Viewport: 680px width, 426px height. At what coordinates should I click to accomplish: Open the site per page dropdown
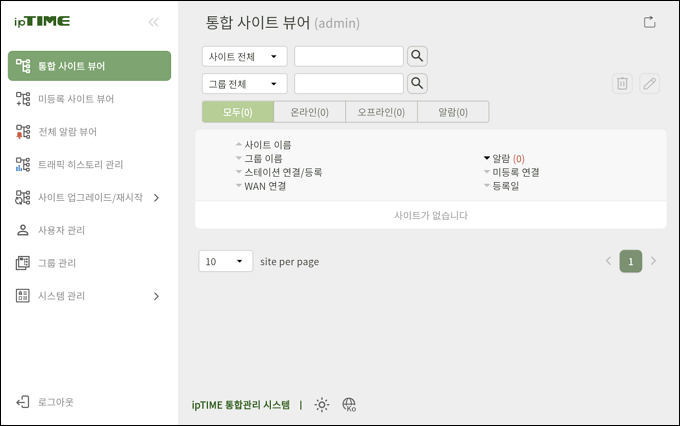226,261
